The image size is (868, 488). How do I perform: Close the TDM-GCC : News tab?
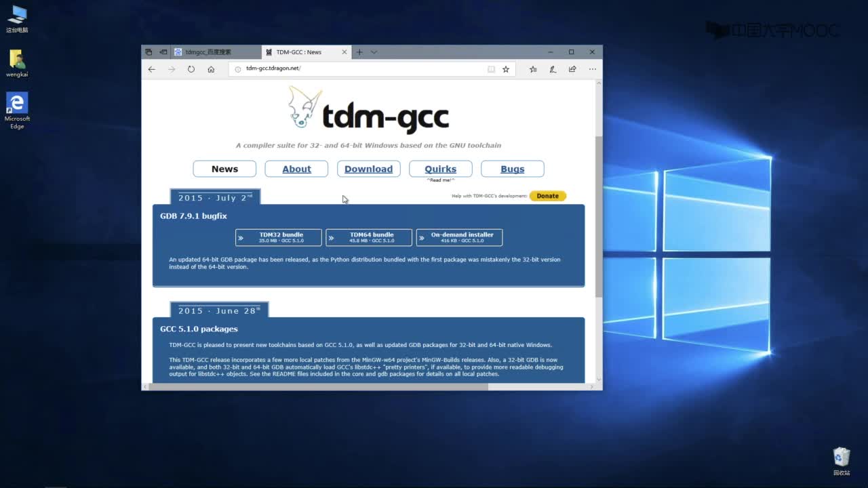pos(344,52)
